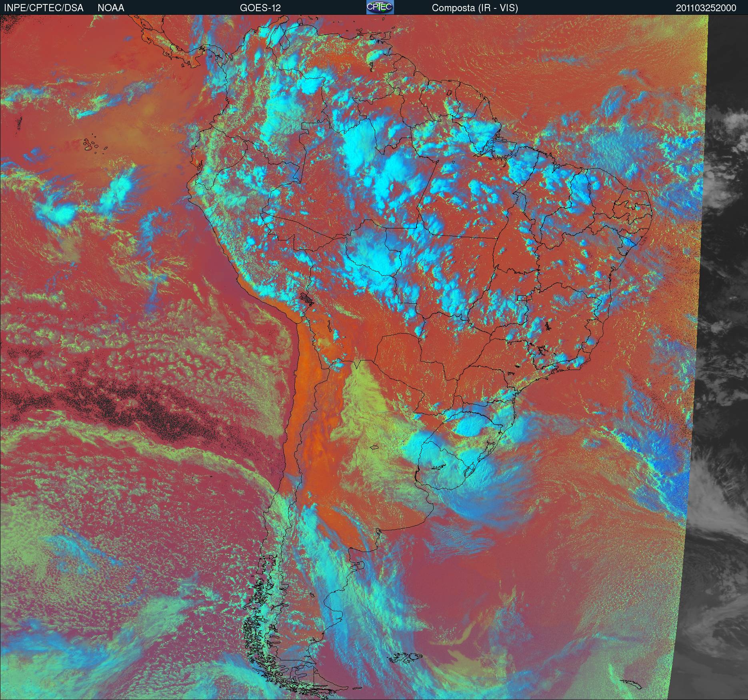This screenshot has width=748, height=700.
Task: Click the Composta (IR - VIS) title
Action: 475,8
